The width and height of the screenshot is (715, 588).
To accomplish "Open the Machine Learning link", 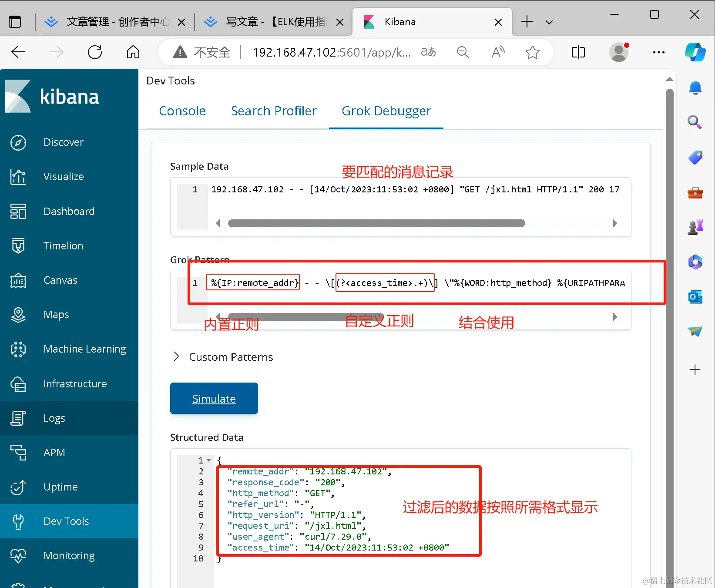I will coord(85,349).
